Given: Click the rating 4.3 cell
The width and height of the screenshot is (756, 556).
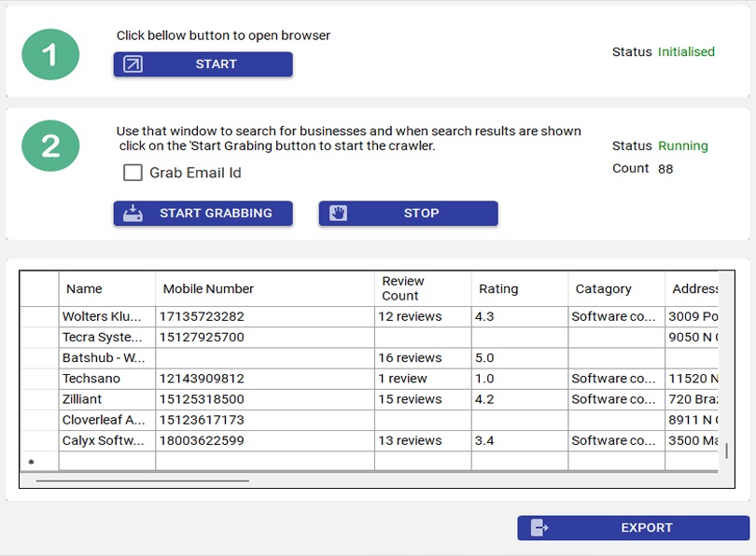Looking at the screenshot, I should point(520,316).
